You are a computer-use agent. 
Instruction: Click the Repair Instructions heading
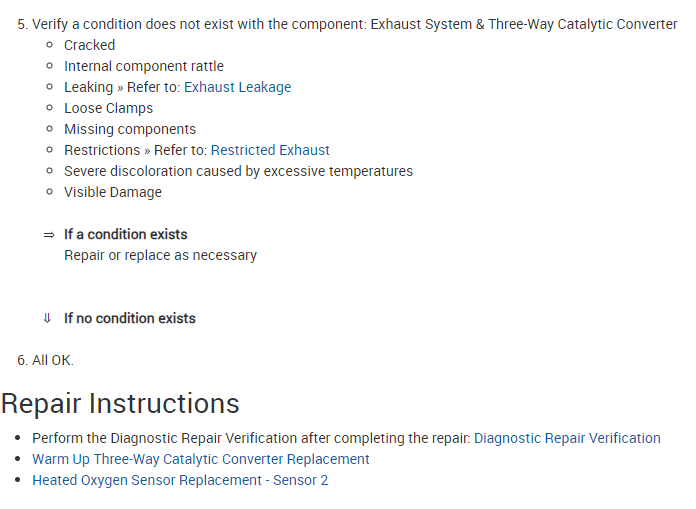[120, 403]
